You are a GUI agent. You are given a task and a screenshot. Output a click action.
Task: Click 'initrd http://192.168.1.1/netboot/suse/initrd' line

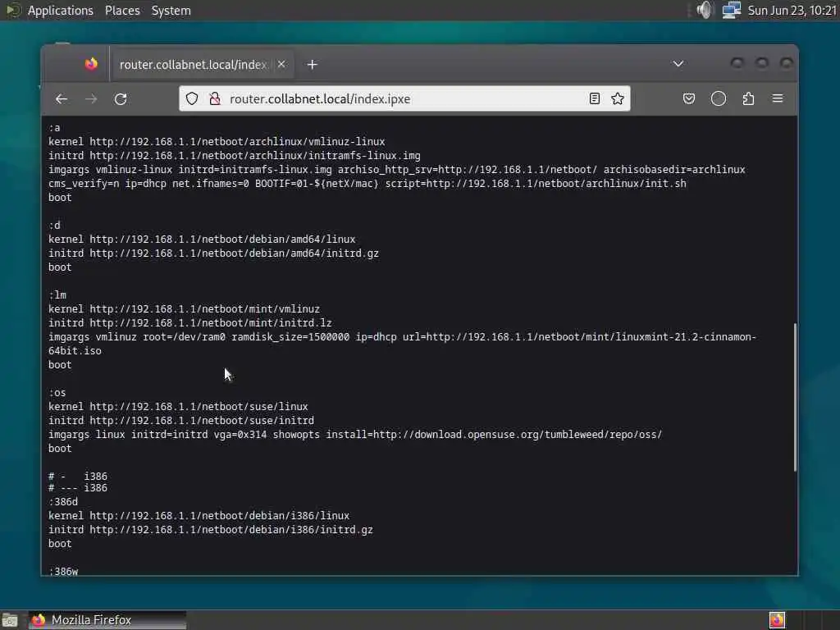(181, 420)
